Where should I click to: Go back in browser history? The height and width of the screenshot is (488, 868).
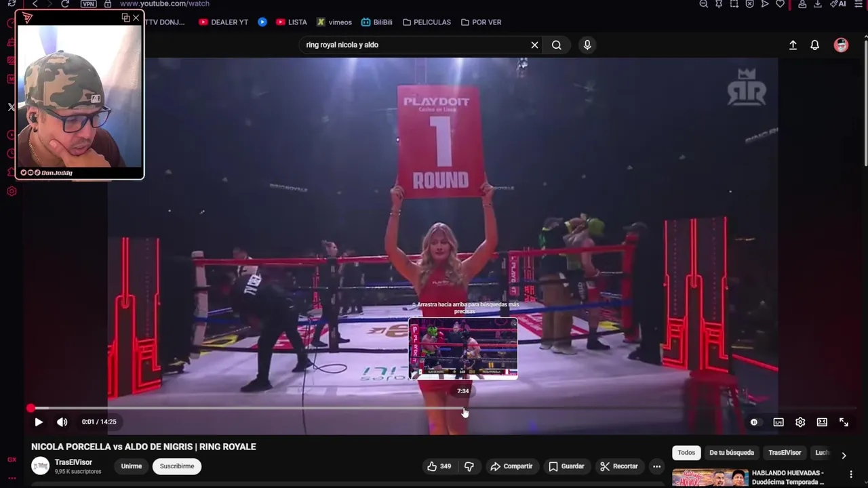(35, 3)
